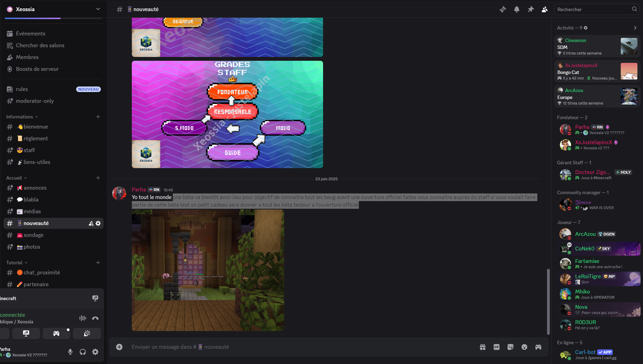The width and height of the screenshot is (643, 364).
Task: Open the bienvenue channel
Action: pos(54,127)
